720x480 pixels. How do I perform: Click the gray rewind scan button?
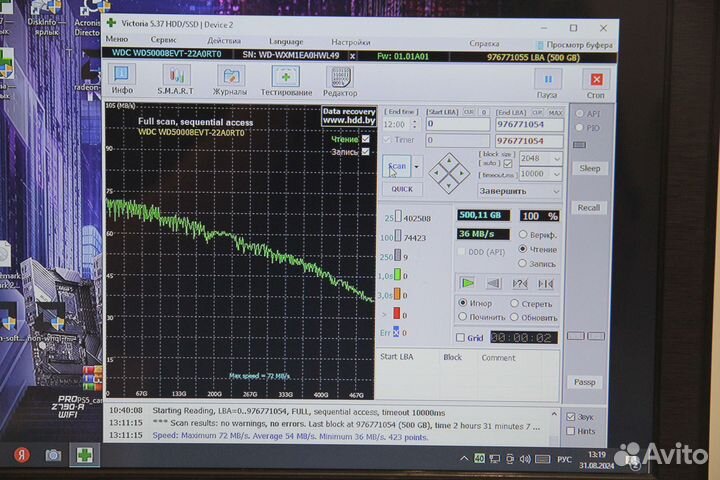click(x=494, y=283)
